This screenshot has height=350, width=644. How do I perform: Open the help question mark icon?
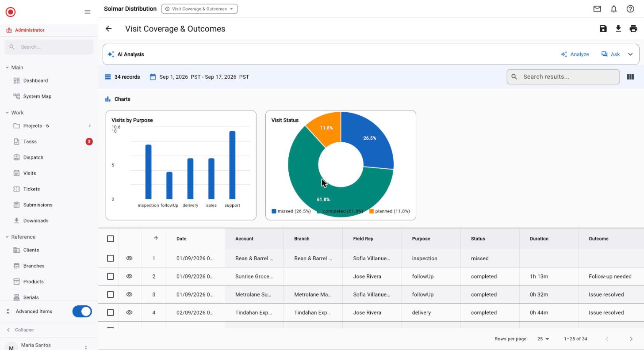[x=631, y=9]
